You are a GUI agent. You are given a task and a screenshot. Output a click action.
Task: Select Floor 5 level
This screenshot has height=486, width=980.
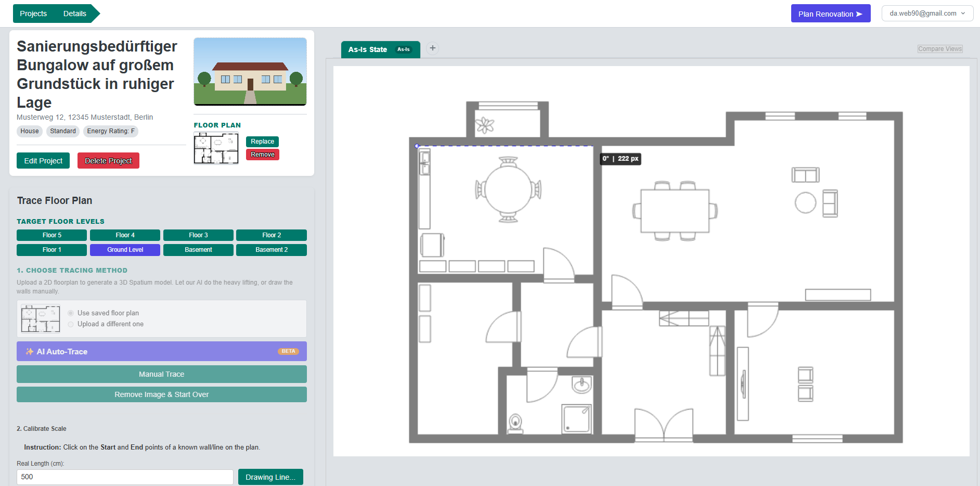pyautogui.click(x=51, y=235)
